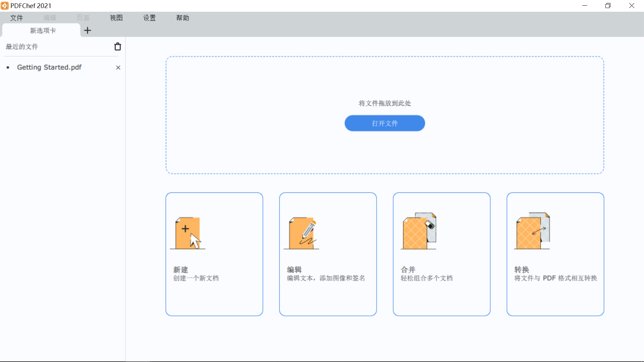Remove Getting Started.pdf from recent list
The width and height of the screenshot is (644, 362).
tap(118, 67)
